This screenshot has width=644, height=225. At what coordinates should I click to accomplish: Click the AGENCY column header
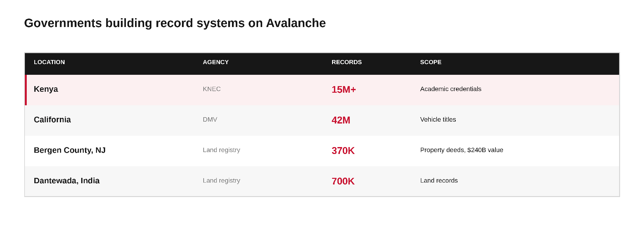click(x=216, y=62)
